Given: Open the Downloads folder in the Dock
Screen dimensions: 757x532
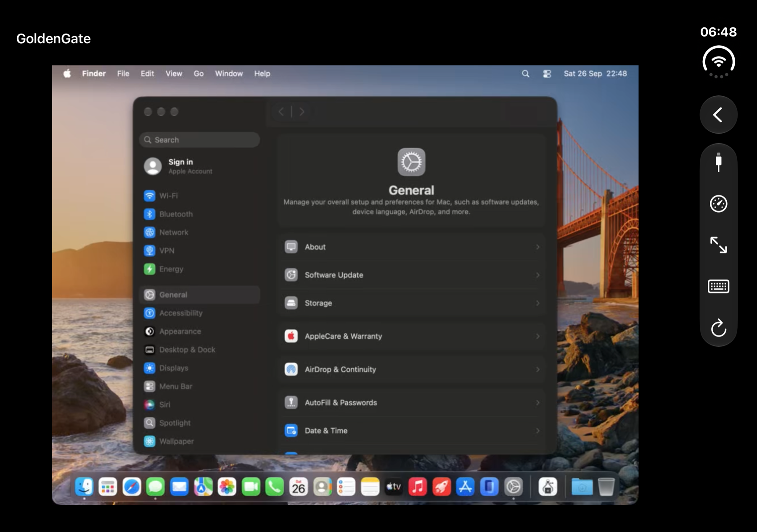Looking at the screenshot, I should click(582, 487).
